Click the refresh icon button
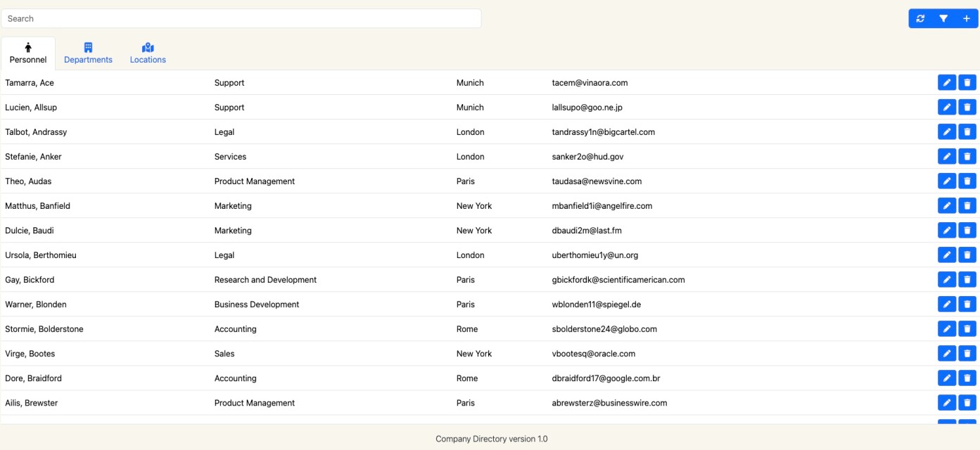Image resolution: width=980 pixels, height=450 pixels. [921, 19]
